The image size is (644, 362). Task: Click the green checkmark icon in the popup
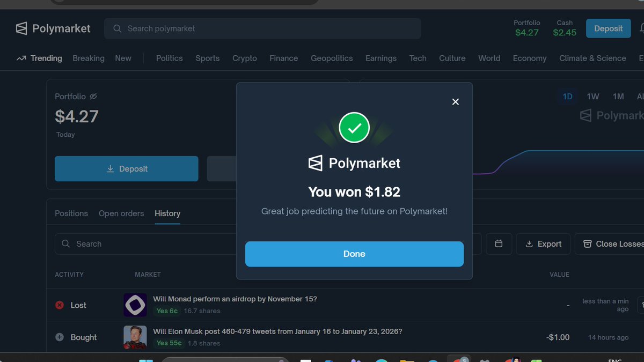pyautogui.click(x=354, y=128)
